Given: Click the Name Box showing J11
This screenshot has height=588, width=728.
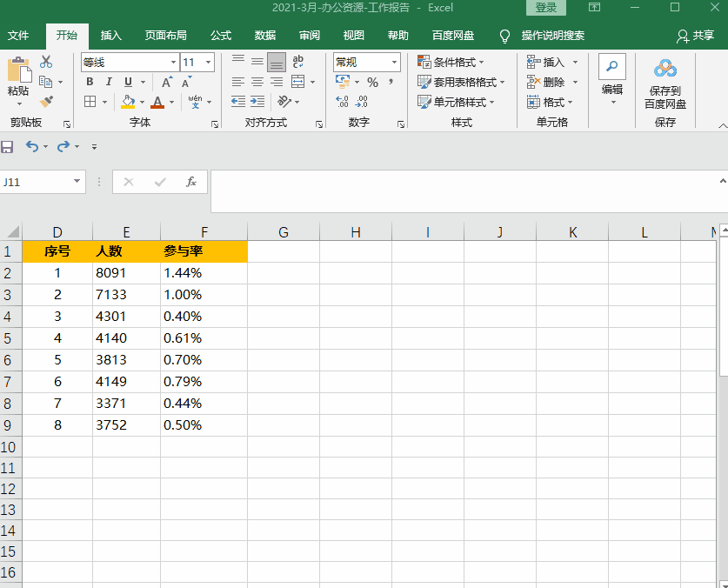Looking at the screenshot, I should 37,182.
